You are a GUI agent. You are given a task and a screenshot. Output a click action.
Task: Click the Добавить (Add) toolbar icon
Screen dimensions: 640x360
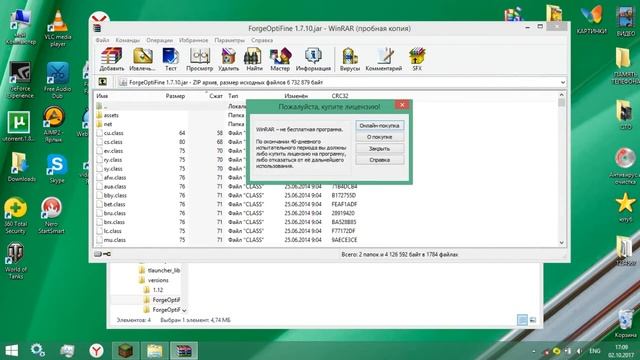click(111, 60)
